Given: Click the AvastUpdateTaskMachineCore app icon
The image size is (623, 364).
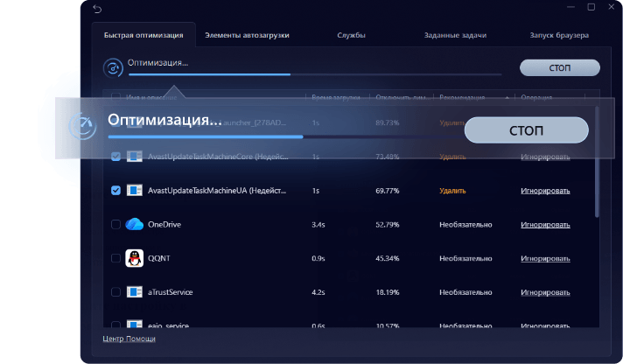Looking at the screenshot, I should point(134,157).
